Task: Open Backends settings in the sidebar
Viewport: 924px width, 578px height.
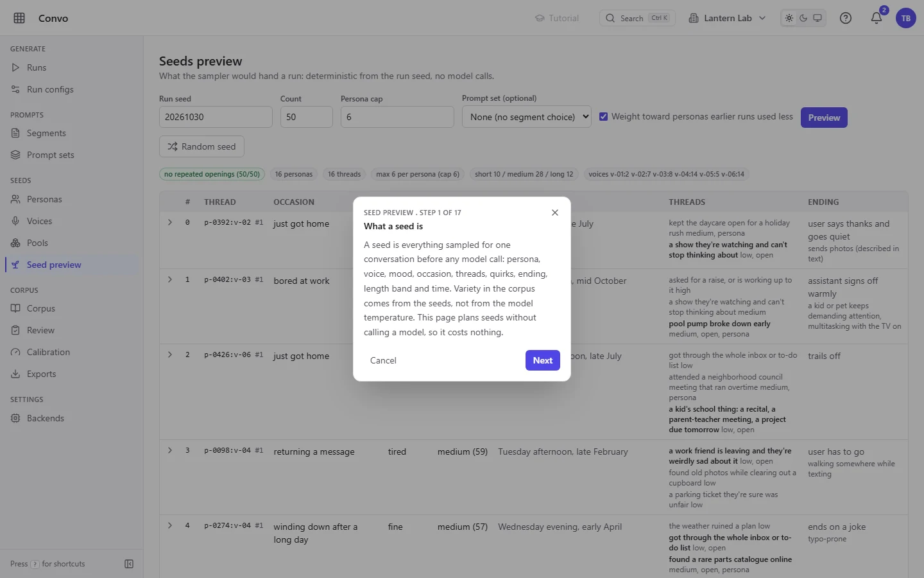Action: 71,418
